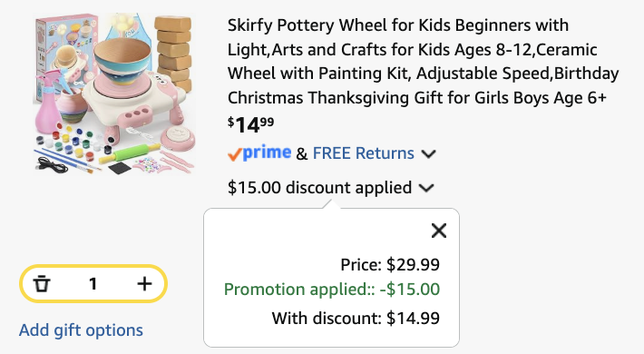
Task: Open the pottery wheel product thumbnail
Action: pos(113,93)
